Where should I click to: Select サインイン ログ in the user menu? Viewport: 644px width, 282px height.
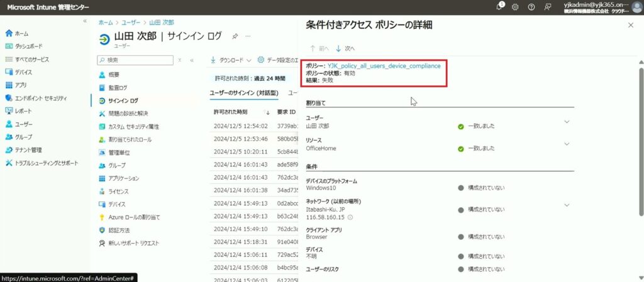click(x=119, y=101)
